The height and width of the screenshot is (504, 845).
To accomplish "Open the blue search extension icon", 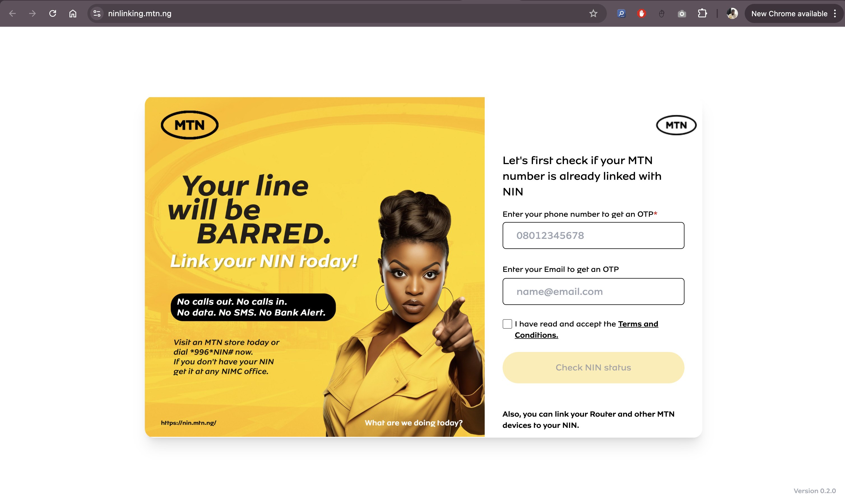I will pyautogui.click(x=621, y=14).
